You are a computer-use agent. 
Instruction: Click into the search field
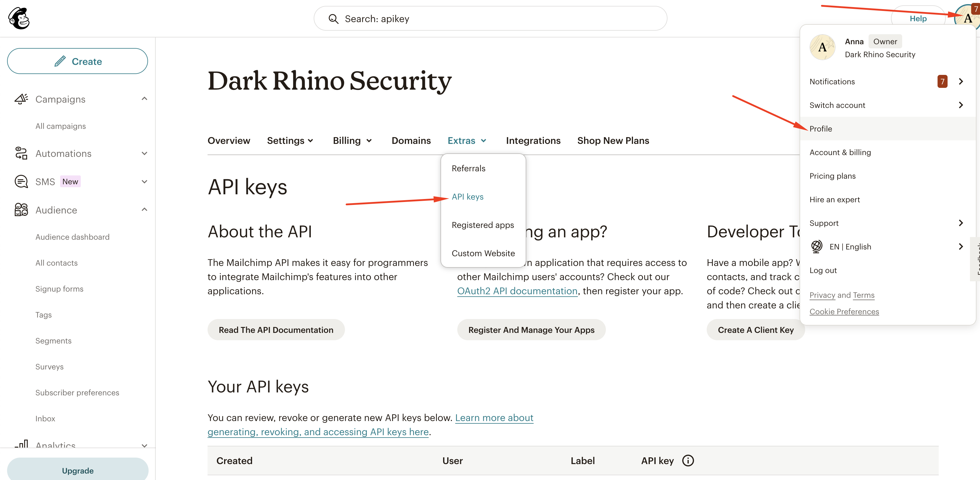point(494,19)
